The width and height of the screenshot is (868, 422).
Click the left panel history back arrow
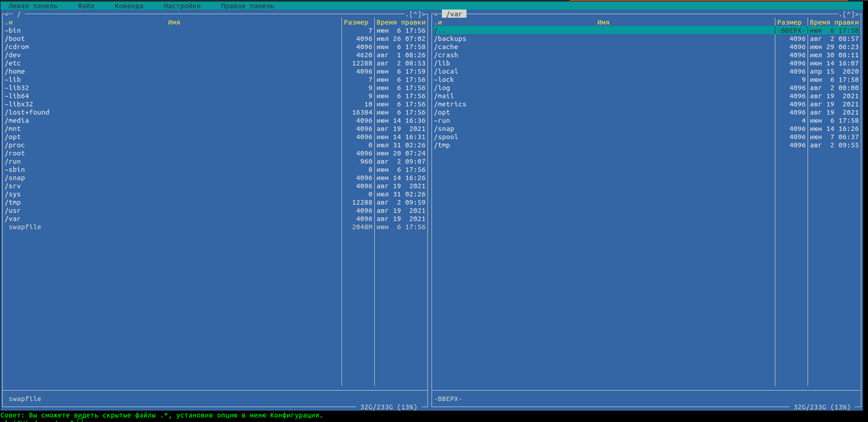pyautogui.click(x=7, y=14)
